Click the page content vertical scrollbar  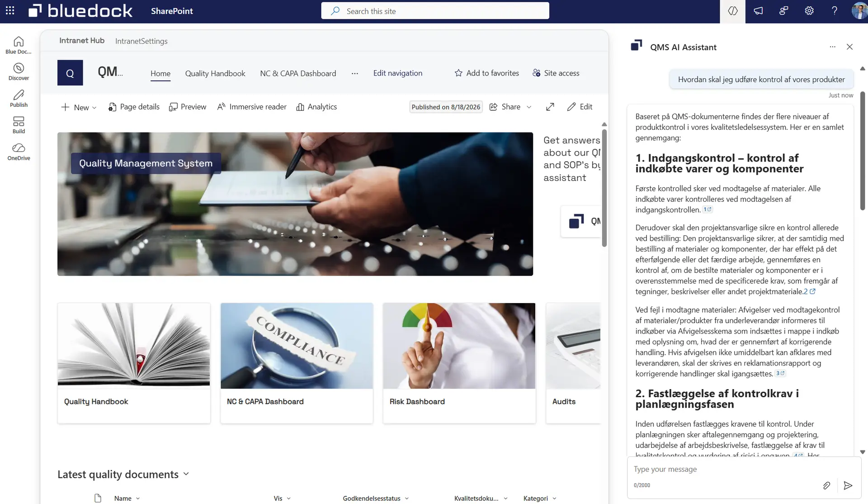[604, 188]
